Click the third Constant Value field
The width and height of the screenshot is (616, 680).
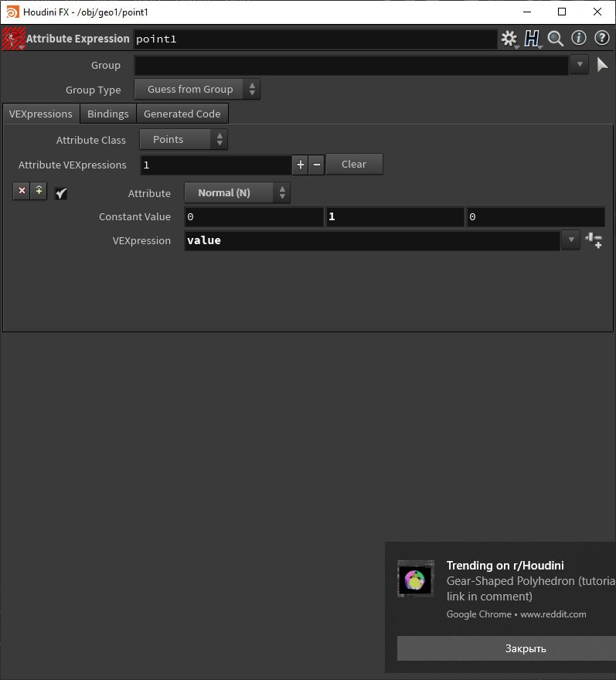536,217
